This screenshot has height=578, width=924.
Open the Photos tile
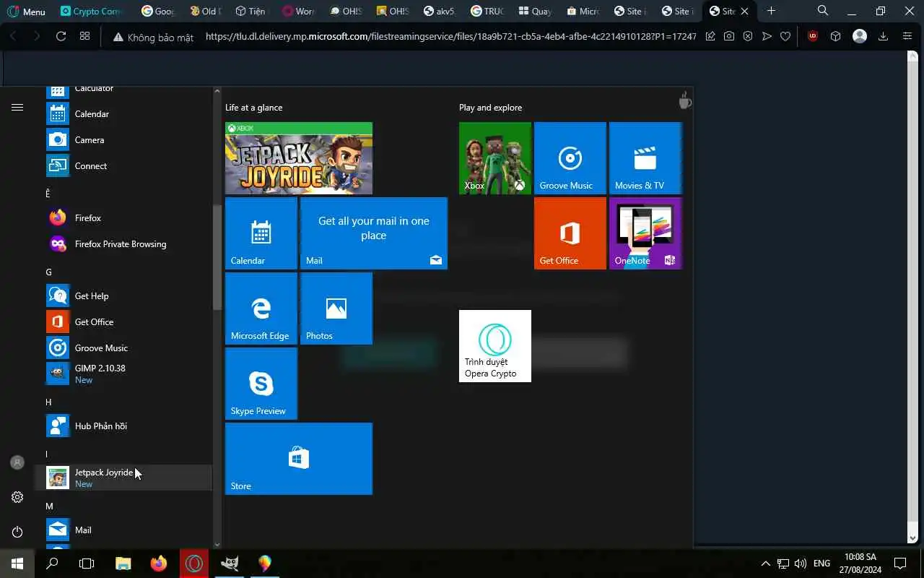(x=336, y=309)
